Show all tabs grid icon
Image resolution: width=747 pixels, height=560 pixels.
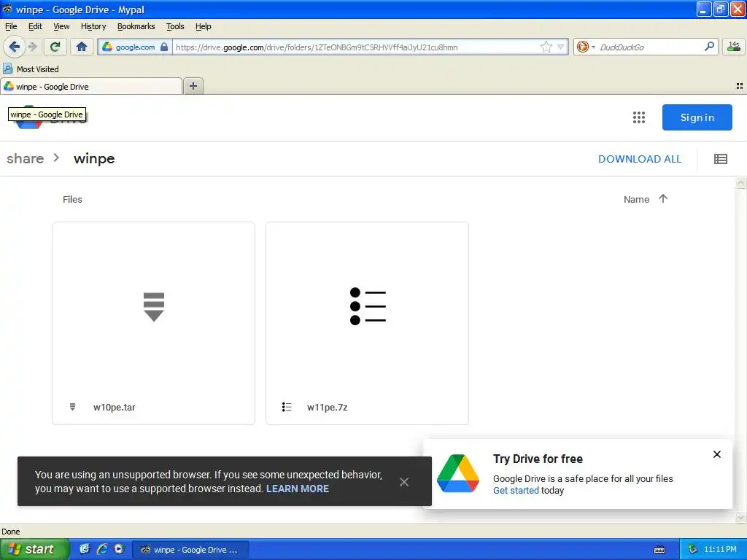tap(740, 86)
